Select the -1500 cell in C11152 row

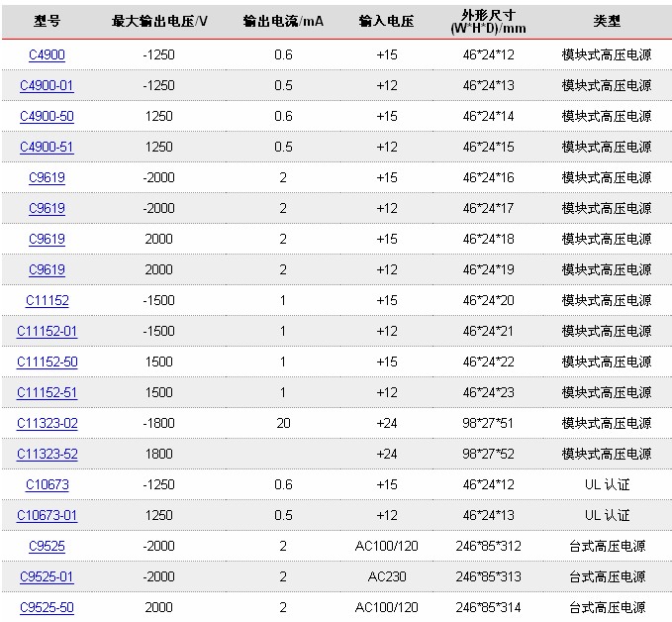(159, 301)
